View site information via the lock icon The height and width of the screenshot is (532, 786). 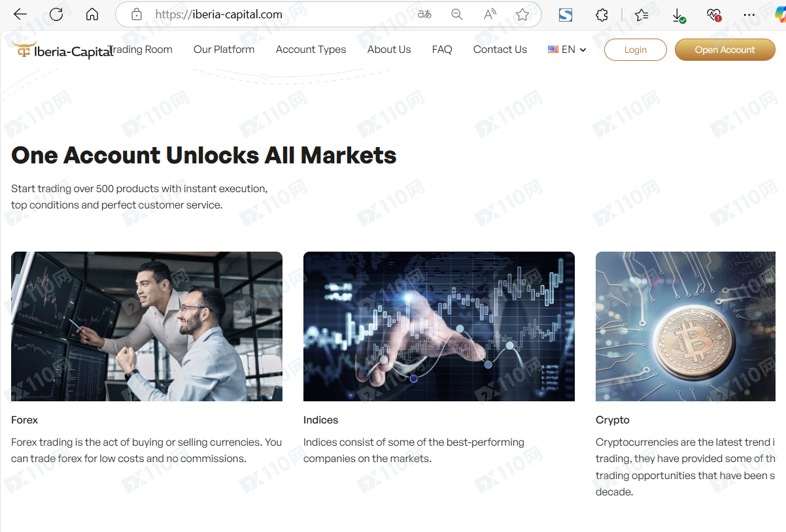pyautogui.click(x=137, y=14)
